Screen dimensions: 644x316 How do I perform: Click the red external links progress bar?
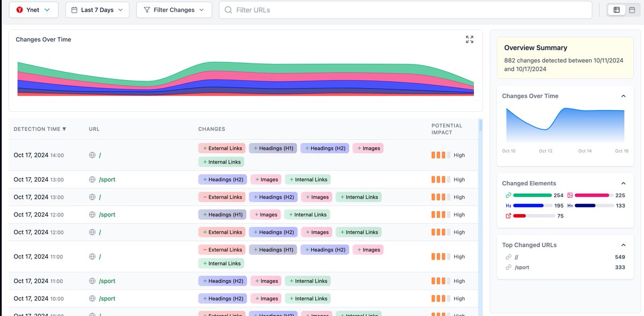tap(534, 216)
